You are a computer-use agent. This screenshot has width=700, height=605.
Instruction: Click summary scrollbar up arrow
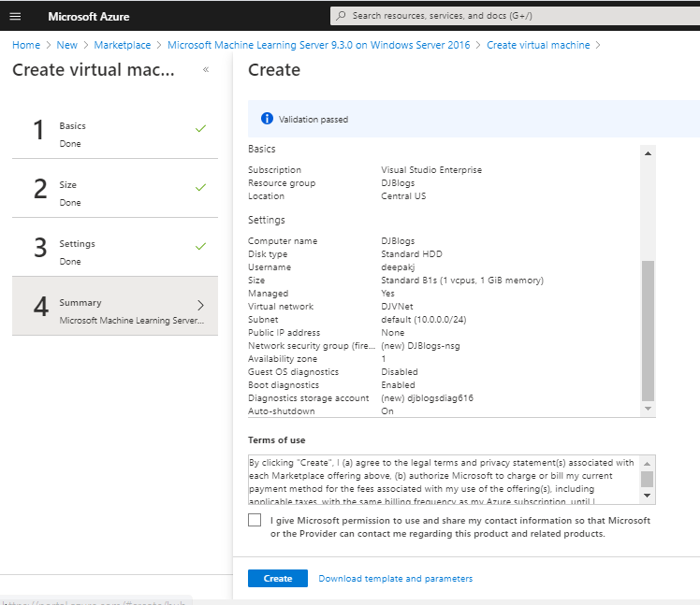tap(648, 153)
